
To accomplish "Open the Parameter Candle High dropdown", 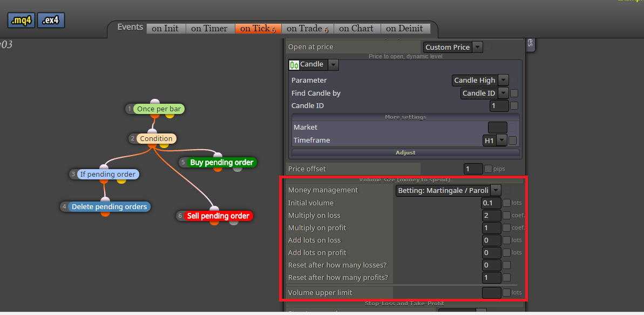I will (504, 80).
